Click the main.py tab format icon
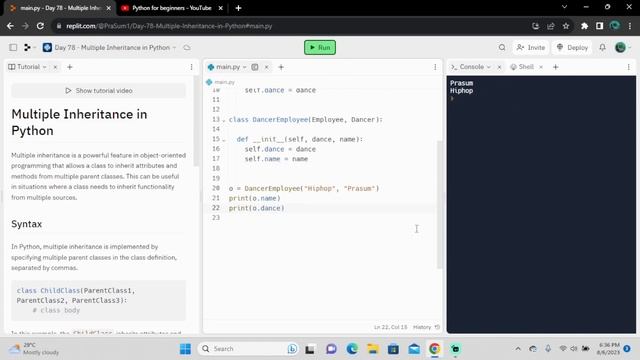 point(255,67)
